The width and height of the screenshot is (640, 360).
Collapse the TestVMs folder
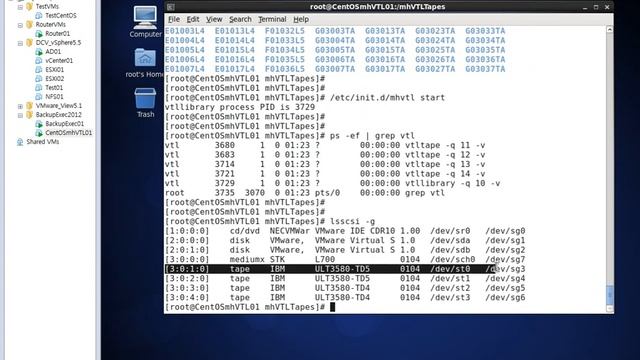click(20, 7)
